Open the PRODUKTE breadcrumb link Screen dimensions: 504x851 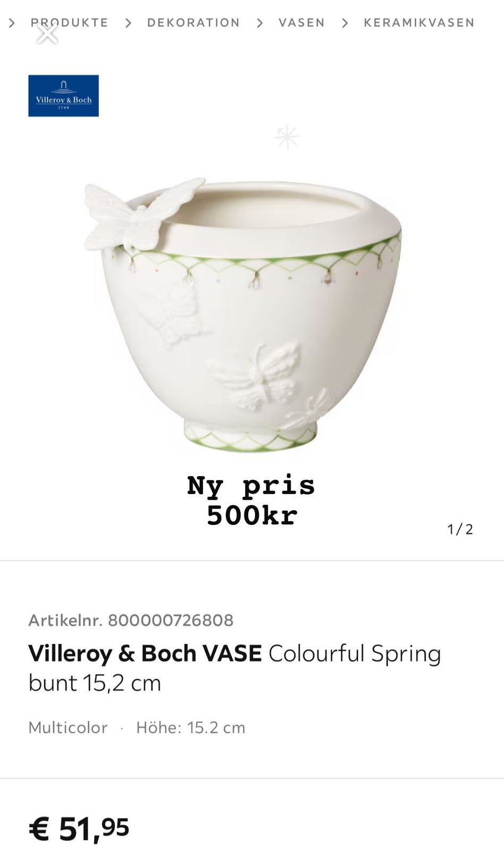click(69, 23)
